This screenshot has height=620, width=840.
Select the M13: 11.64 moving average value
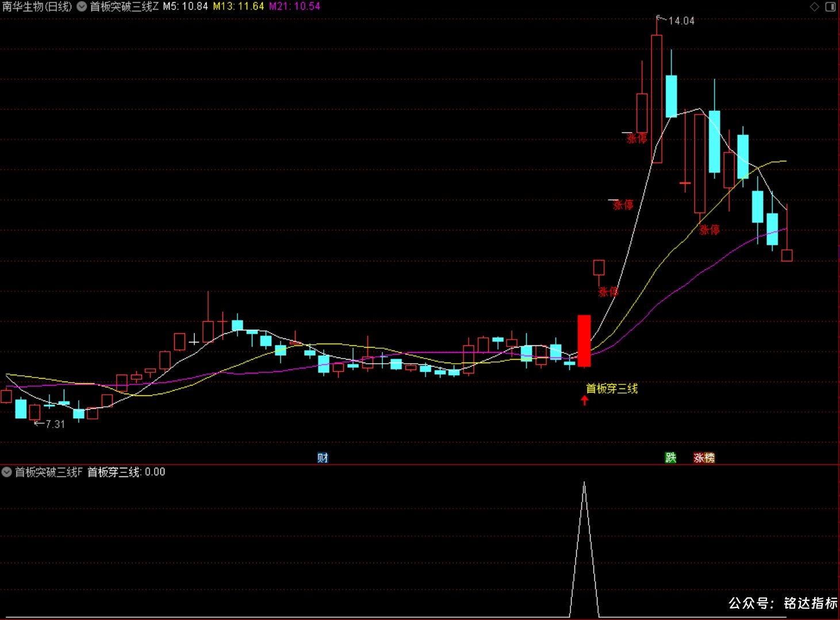239,7
